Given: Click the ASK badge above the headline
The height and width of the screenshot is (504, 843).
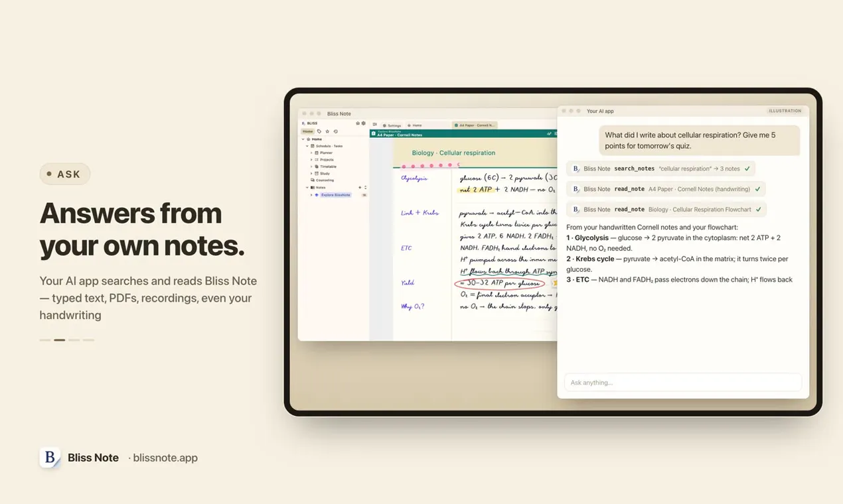Looking at the screenshot, I should [x=65, y=174].
